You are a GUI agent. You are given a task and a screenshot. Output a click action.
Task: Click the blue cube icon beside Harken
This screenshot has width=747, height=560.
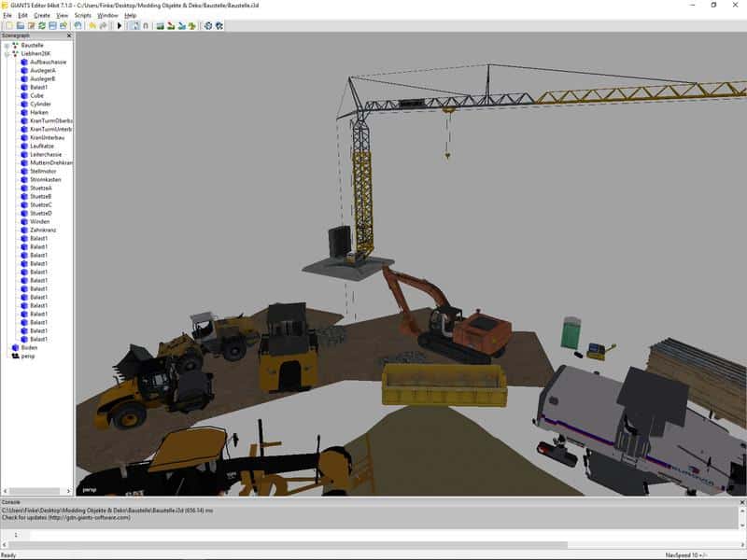[x=24, y=112]
